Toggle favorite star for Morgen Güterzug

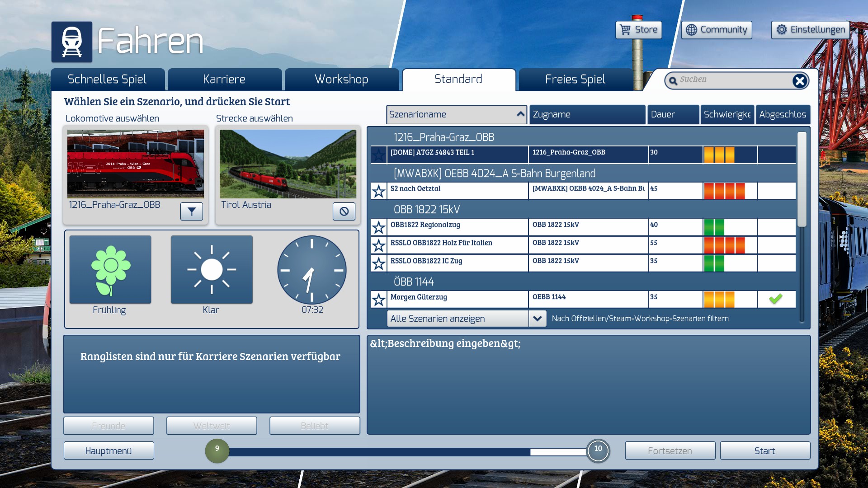(x=378, y=299)
